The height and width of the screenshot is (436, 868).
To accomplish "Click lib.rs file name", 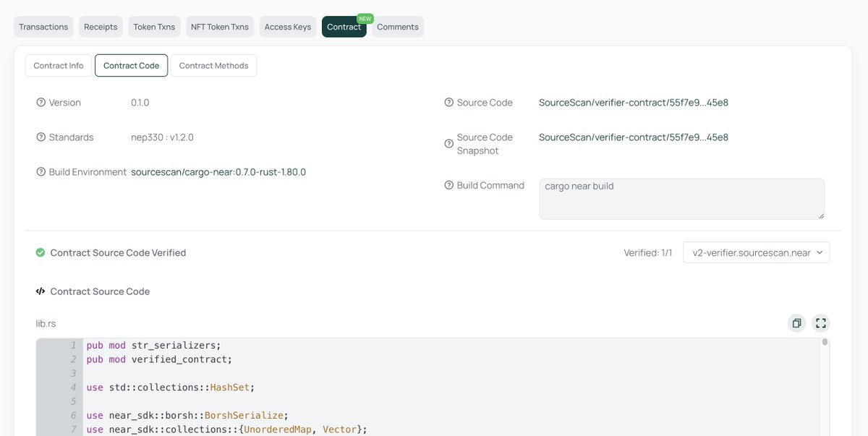I will tap(46, 323).
